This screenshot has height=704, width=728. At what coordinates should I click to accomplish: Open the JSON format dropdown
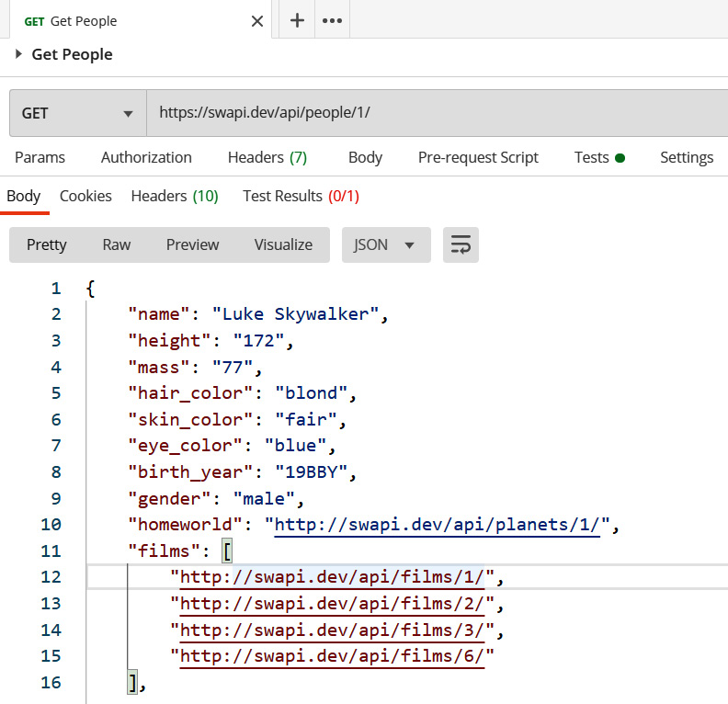pyautogui.click(x=386, y=244)
